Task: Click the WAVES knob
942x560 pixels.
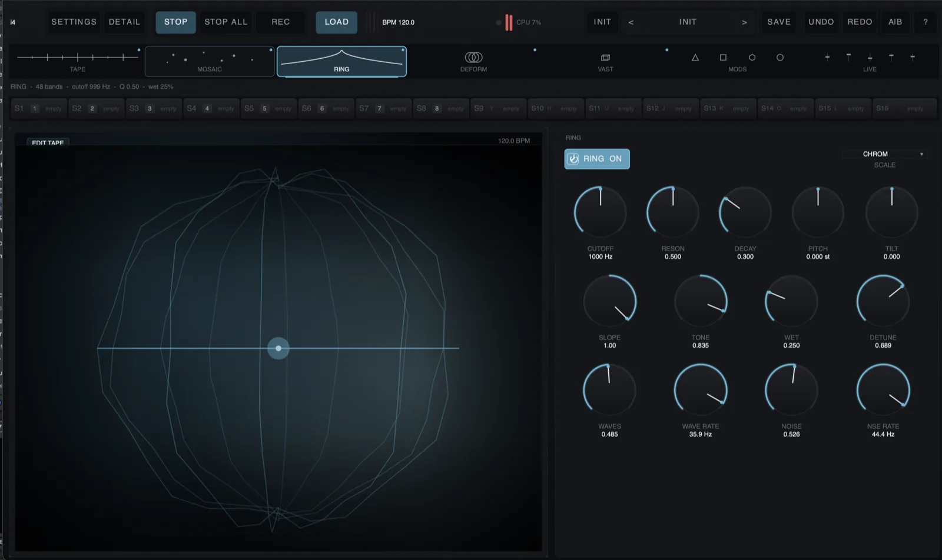Action: tap(609, 390)
